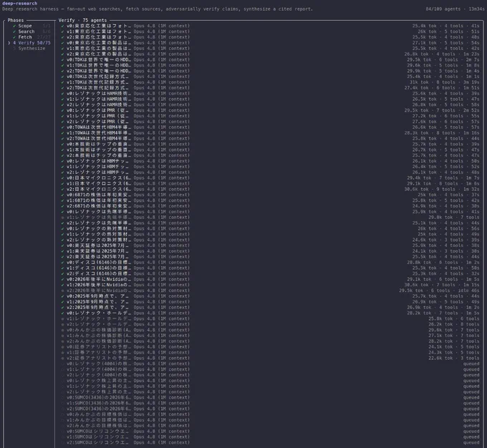Click running dot of row v1:みんかぶの株価診断(A…
Viewport: 487px width, 448px height.
coord(63,336)
